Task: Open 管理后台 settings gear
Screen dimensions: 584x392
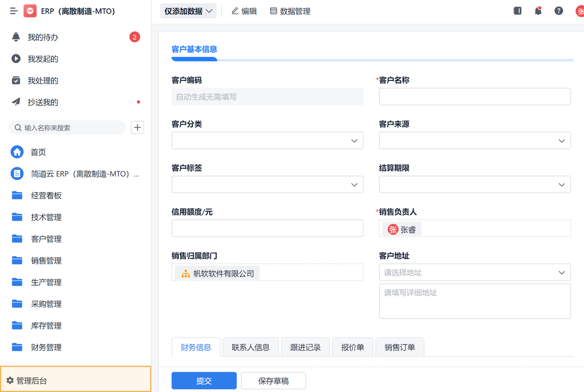Action: [10, 380]
